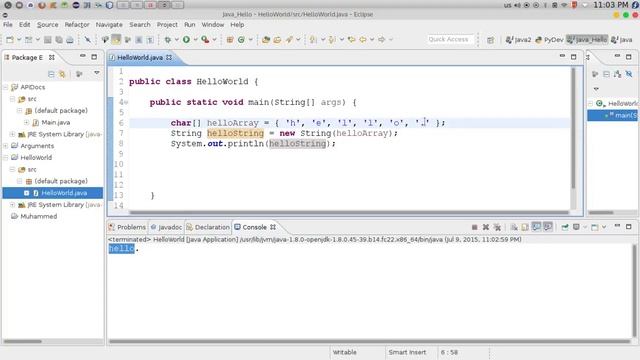The image size is (640, 360).
Task: Open the Debug button dropdown arrow
Action: pos(176,40)
